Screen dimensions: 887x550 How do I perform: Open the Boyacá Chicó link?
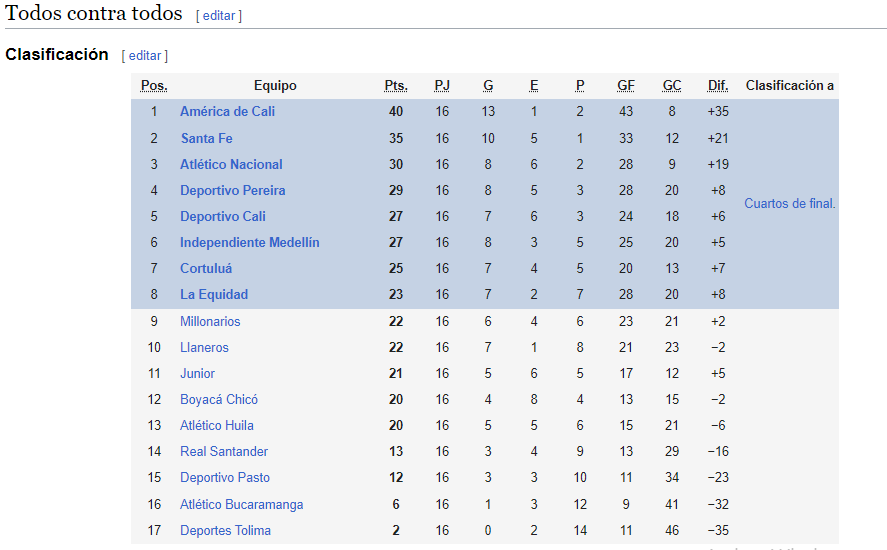pos(219,399)
